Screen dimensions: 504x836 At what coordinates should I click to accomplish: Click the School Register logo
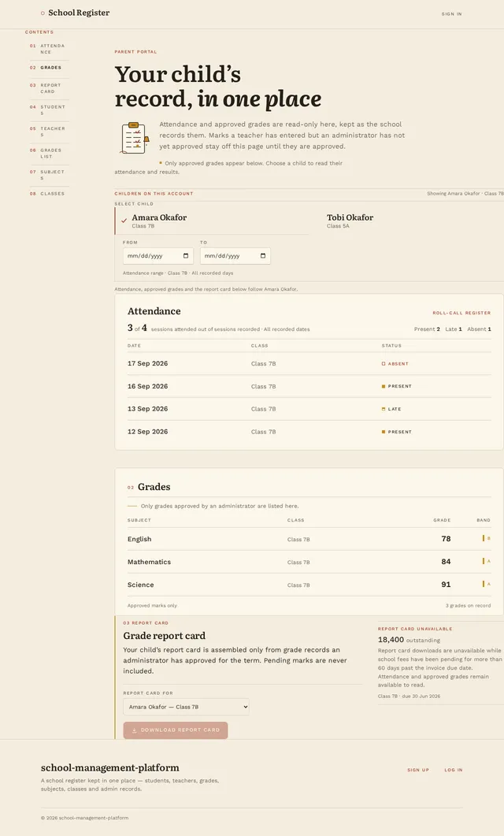[75, 13]
